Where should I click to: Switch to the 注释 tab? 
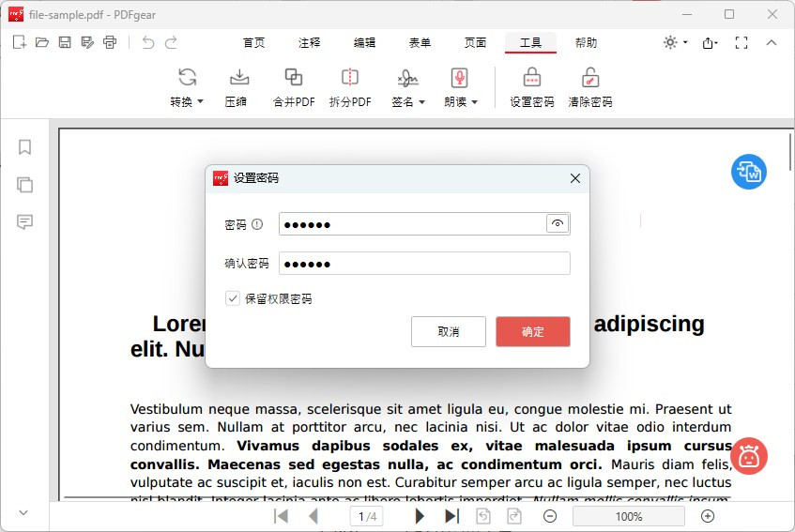pyautogui.click(x=310, y=42)
